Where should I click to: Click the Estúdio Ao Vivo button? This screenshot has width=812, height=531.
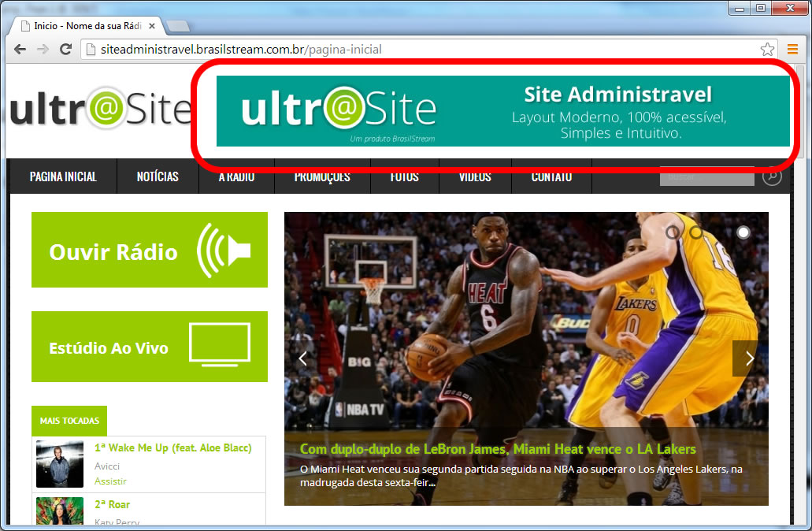click(x=150, y=347)
